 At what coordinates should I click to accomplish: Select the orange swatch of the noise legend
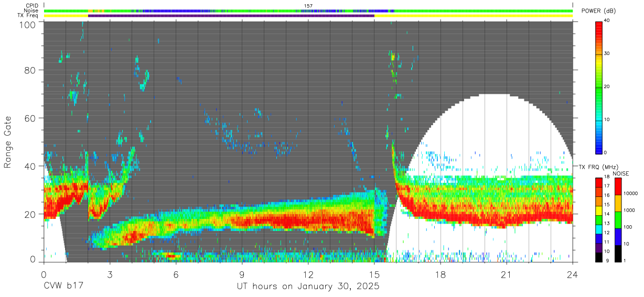point(617,204)
